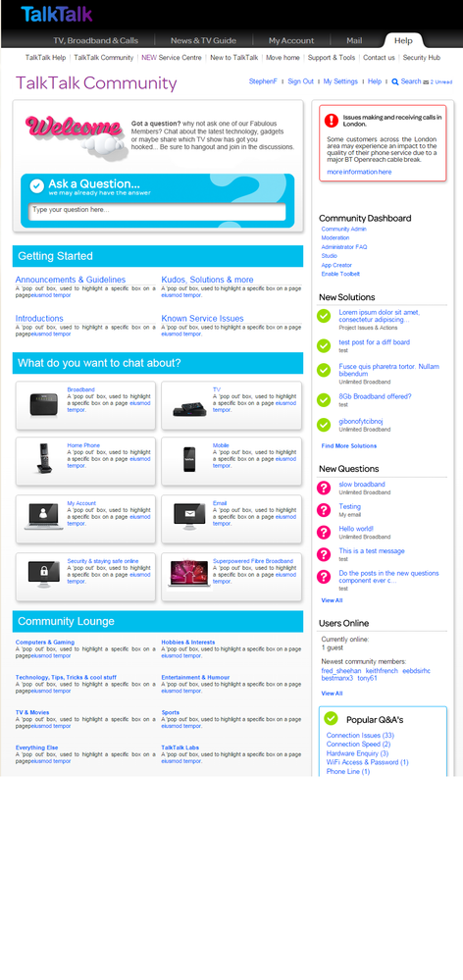Open Kudos, Solutions & more

coord(207,280)
